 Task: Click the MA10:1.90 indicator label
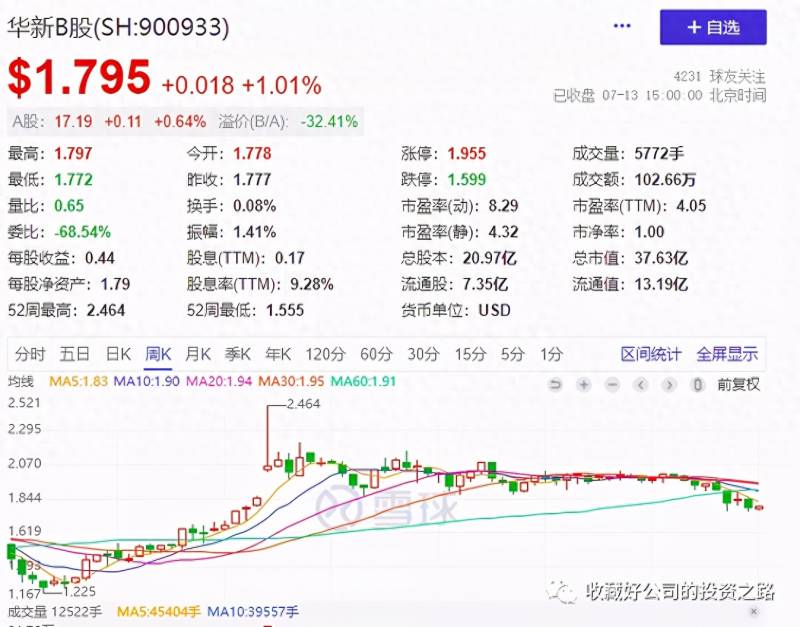pos(146,381)
